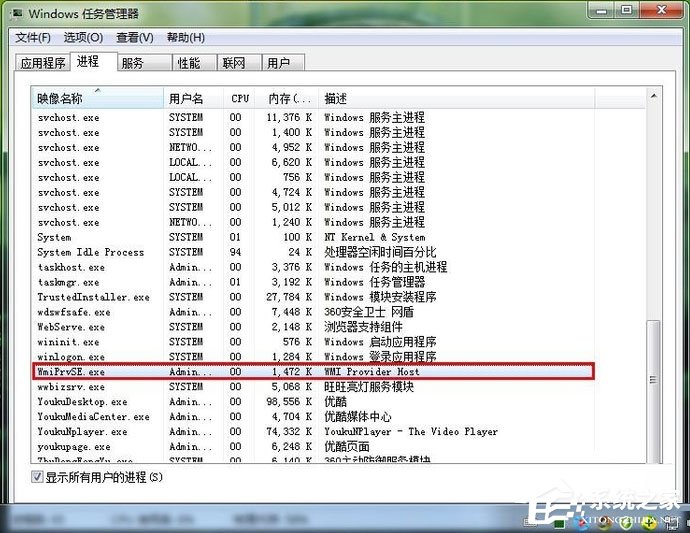The image size is (690, 533).
Task: Sort by 内存 column header
Action: point(287,98)
